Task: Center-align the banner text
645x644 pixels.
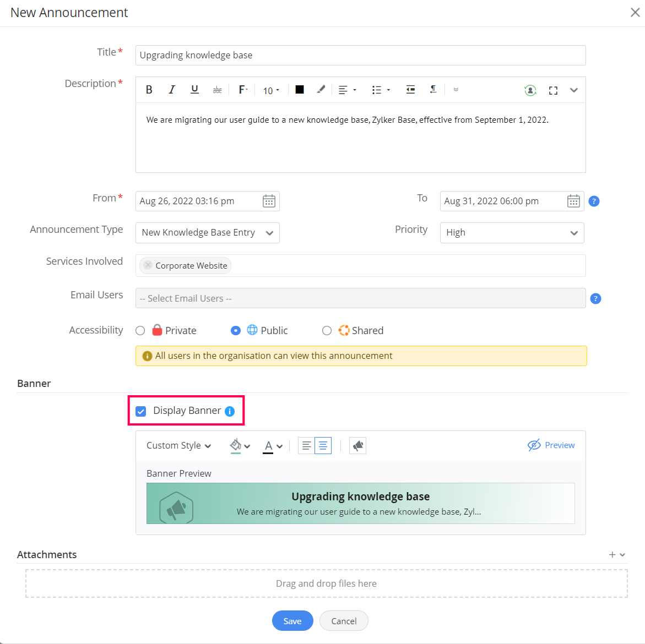Action: point(323,446)
